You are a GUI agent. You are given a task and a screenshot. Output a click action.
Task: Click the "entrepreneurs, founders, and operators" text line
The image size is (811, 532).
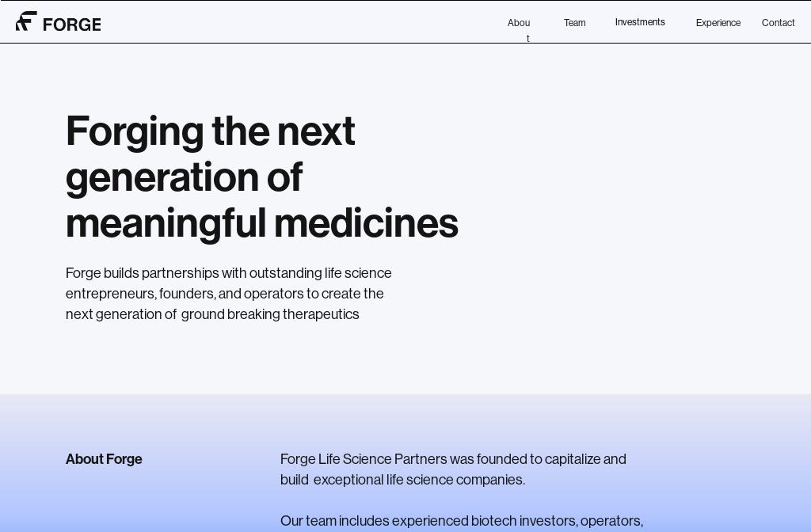[224, 294]
